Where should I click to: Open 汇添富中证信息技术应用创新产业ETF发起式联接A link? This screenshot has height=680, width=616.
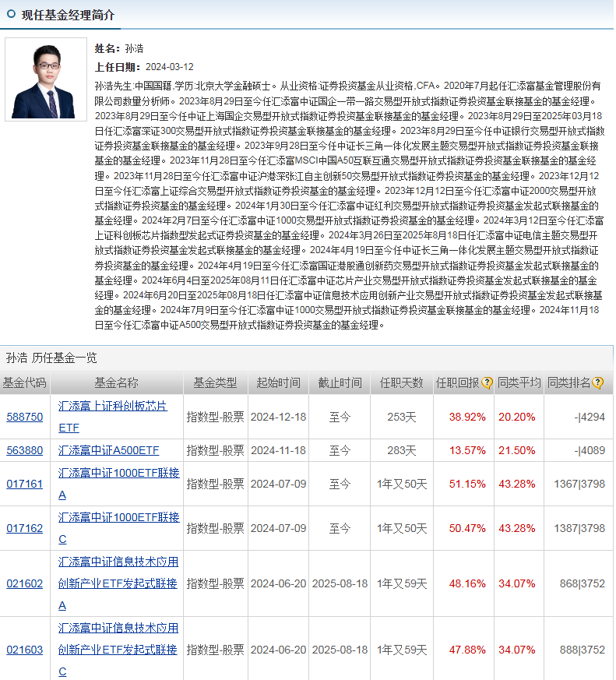tap(118, 583)
